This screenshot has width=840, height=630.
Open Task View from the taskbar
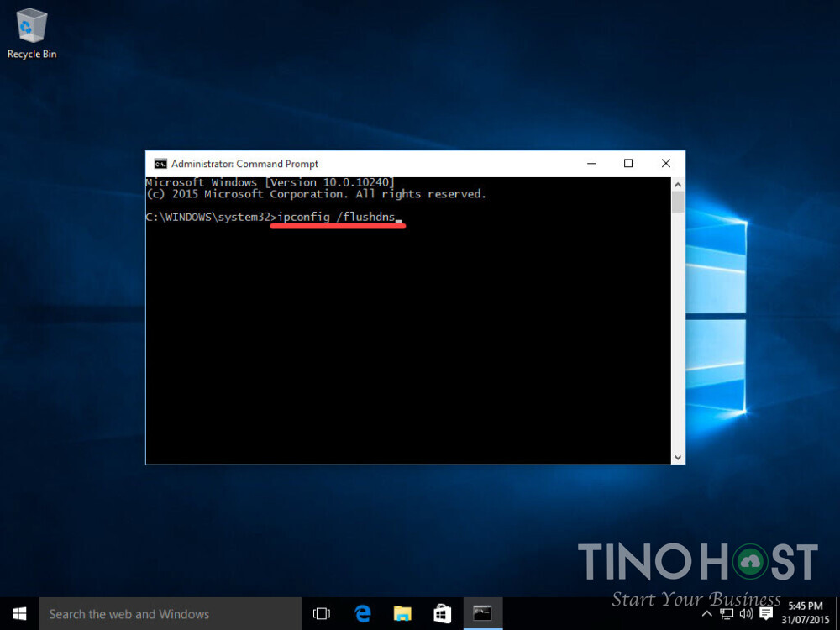(322, 614)
